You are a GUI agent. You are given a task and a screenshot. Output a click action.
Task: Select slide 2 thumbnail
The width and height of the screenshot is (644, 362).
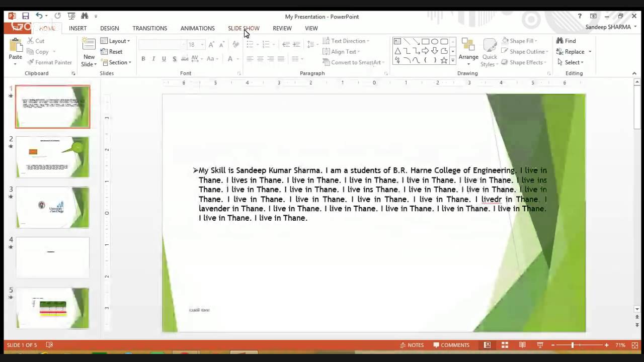pos(52,157)
